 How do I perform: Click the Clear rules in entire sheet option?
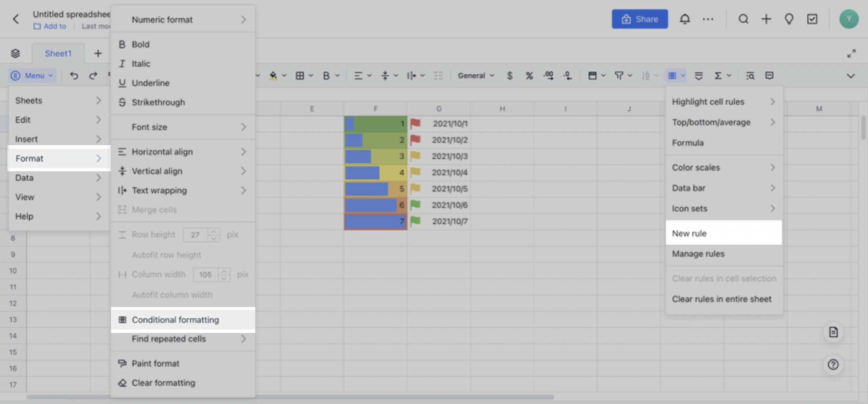point(722,299)
